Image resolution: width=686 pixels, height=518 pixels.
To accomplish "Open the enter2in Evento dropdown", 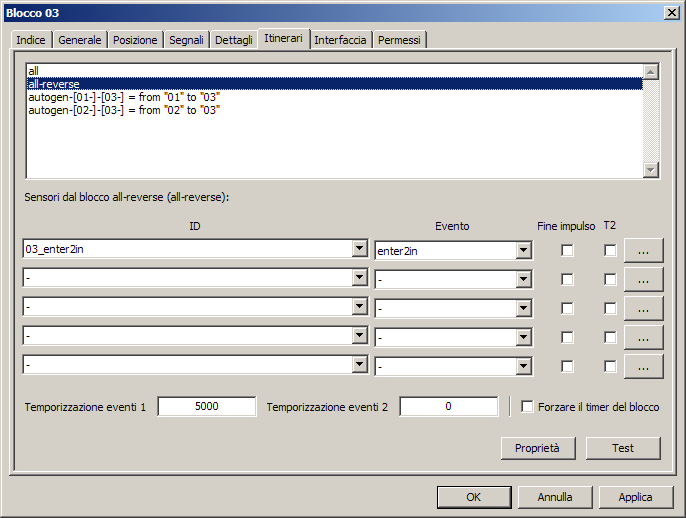I will (x=523, y=251).
